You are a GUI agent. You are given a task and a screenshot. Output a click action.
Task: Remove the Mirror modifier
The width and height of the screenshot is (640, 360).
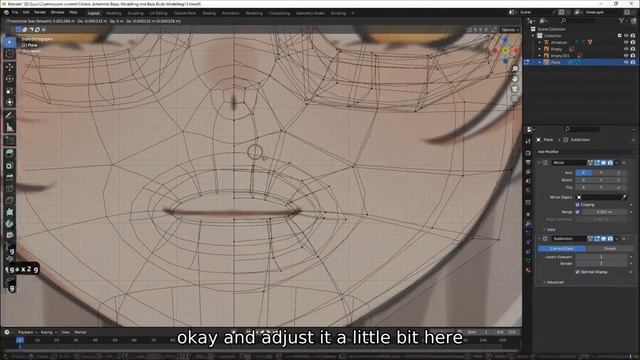click(624, 163)
